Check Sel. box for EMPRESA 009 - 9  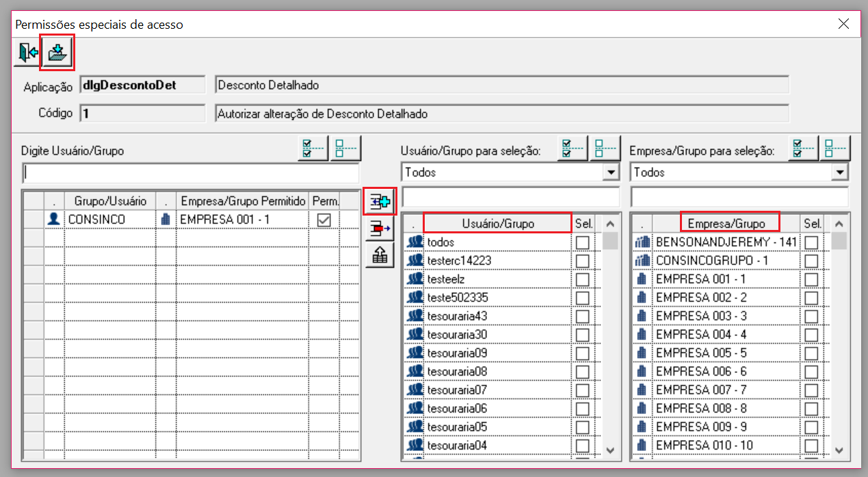point(811,427)
